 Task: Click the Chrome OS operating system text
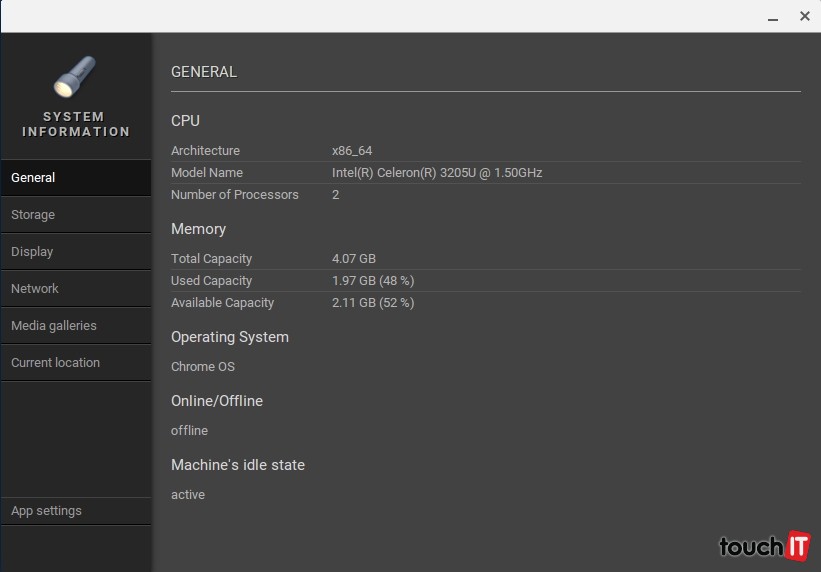pos(203,367)
